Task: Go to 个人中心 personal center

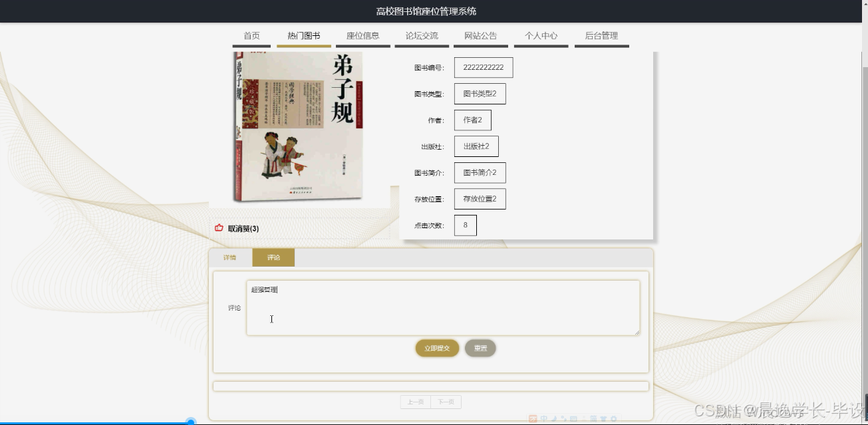Action: click(541, 36)
